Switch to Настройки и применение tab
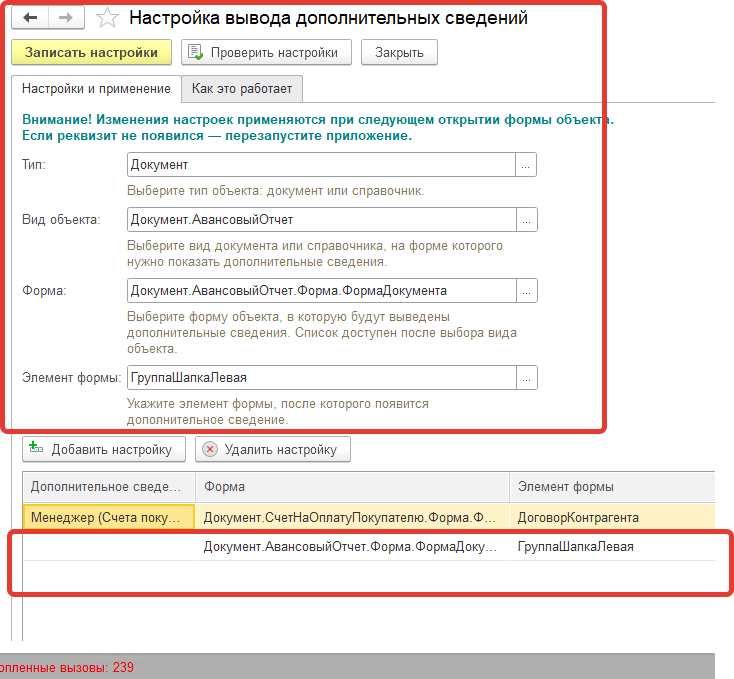The image size is (734, 679). pyautogui.click(x=96, y=88)
